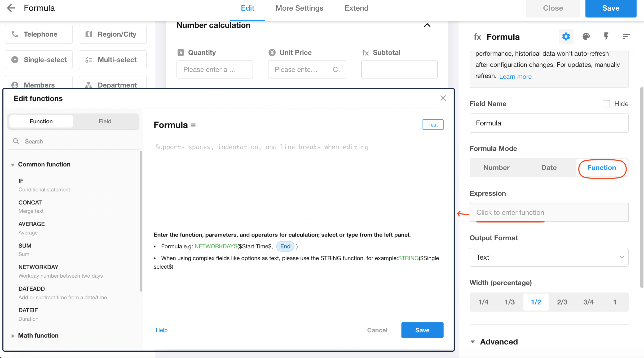Open the gear settings tab icon
Screen dimensions: 644x358
566,37
